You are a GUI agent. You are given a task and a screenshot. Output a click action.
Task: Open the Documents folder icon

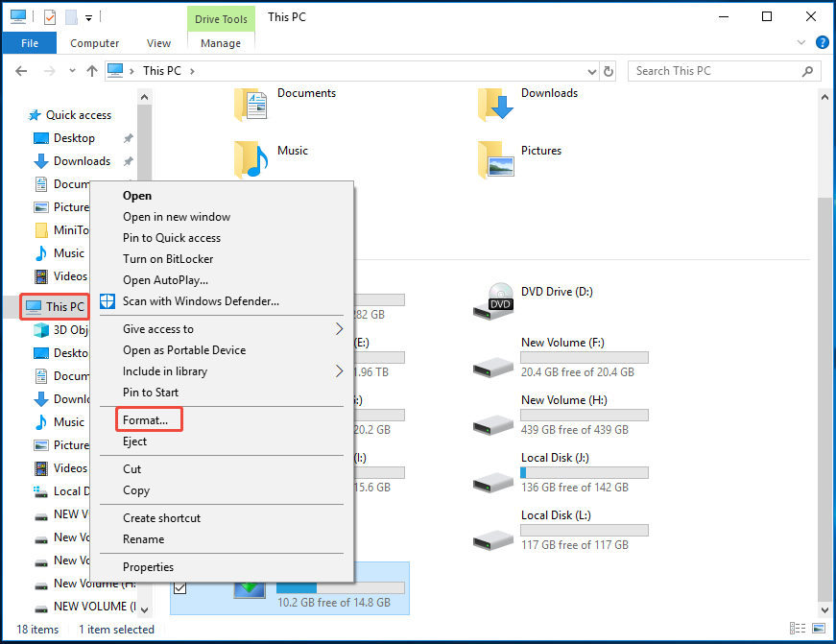251,105
